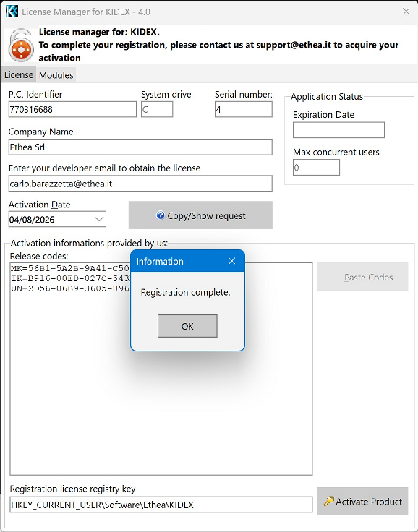Click OK in the Information dialog
Screen dimensions: 418x532
click(187, 326)
